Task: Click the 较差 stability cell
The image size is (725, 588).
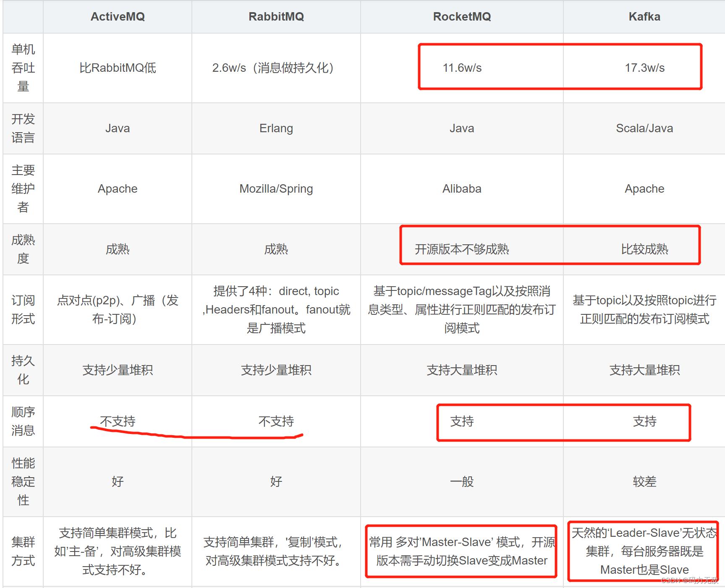Action: [644, 482]
